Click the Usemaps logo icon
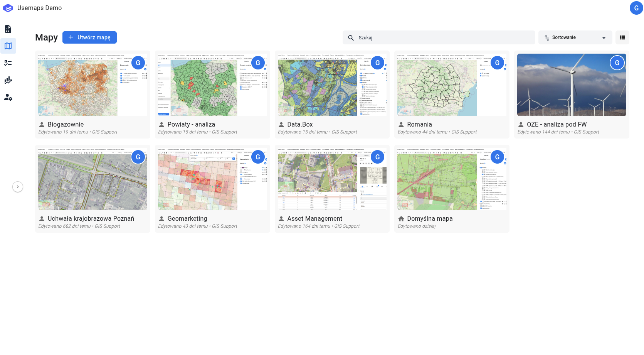This screenshot has height=355, width=644. [8, 8]
